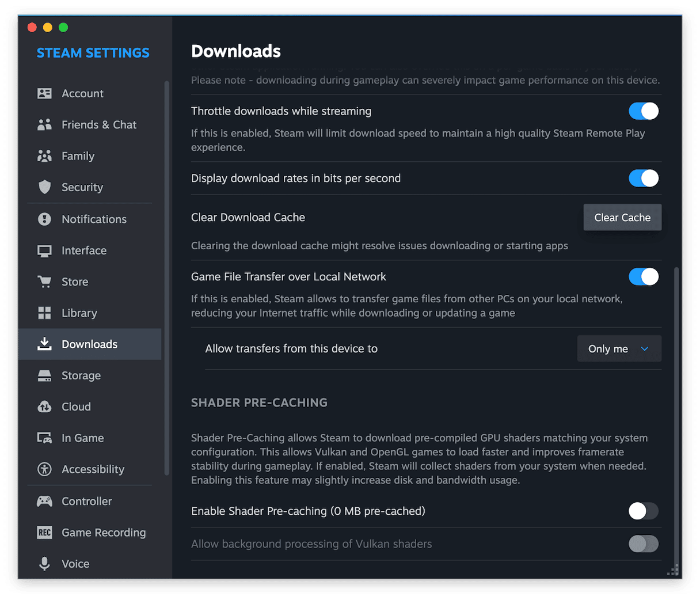Click the Security shield icon
The width and height of the screenshot is (700, 600).
44,187
